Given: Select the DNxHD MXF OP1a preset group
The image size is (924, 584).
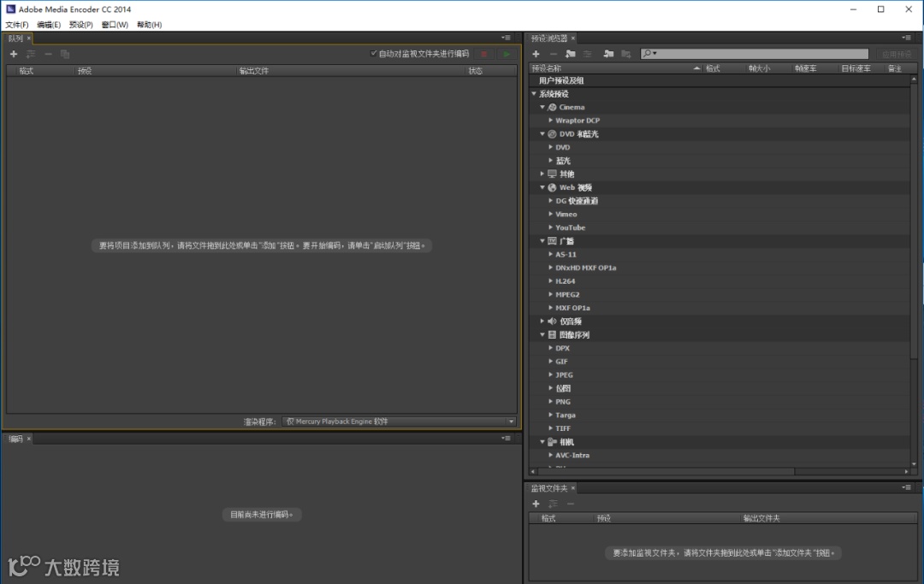Looking at the screenshot, I should [586, 268].
